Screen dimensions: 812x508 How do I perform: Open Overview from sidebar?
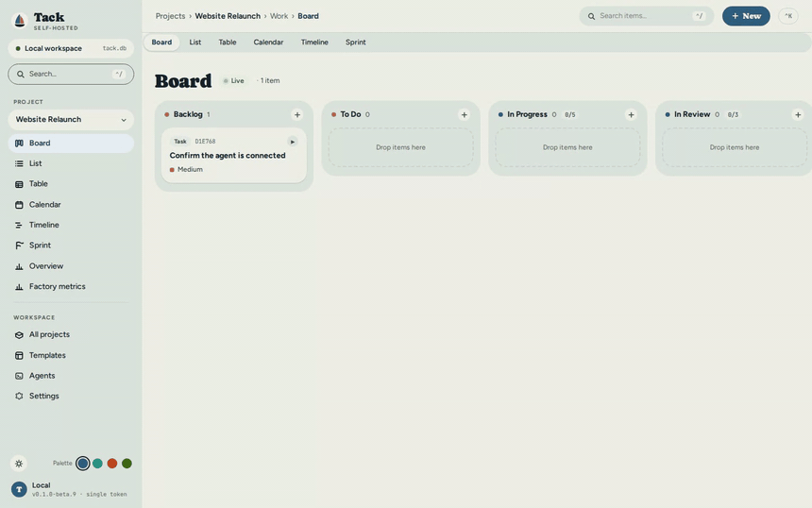click(x=71, y=266)
